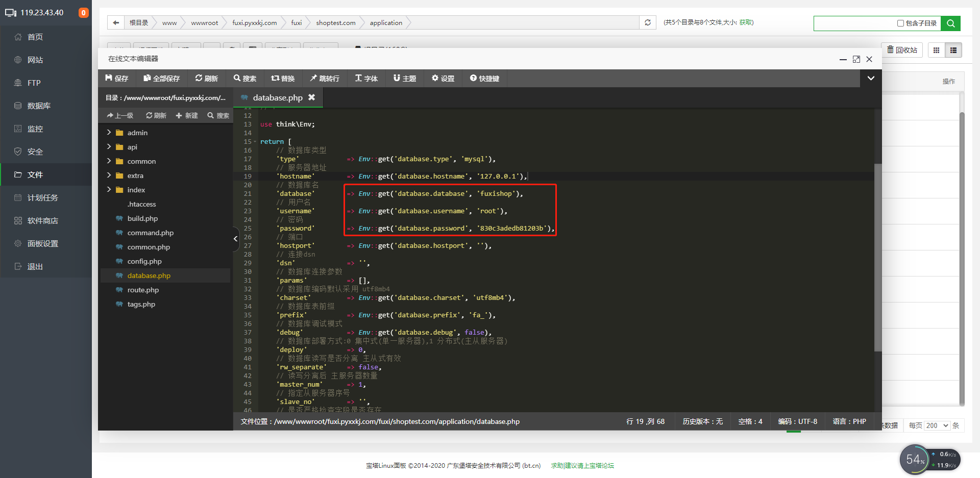Viewport: 980px width, 478px height.
Task: Open 安全 security in sidebar
Action: [x=46, y=152]
